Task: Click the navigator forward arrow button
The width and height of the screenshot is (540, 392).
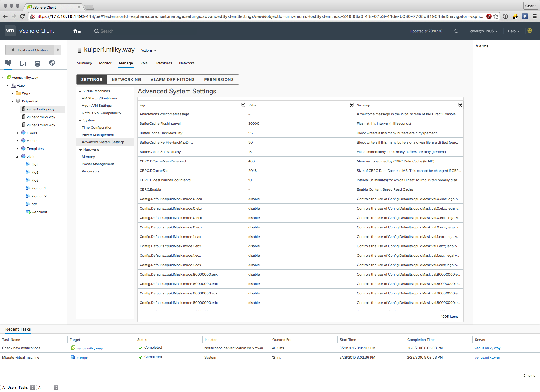Action: 58,50
